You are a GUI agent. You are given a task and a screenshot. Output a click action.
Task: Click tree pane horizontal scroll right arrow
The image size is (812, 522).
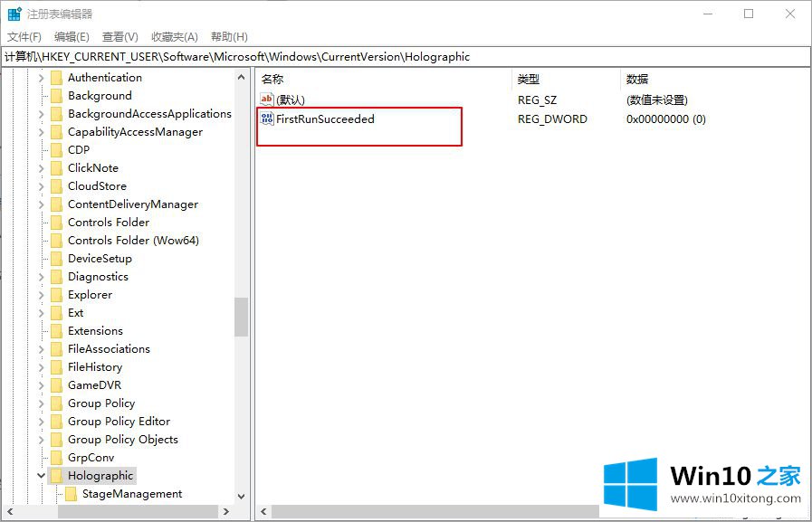click(x=225, y=512)
